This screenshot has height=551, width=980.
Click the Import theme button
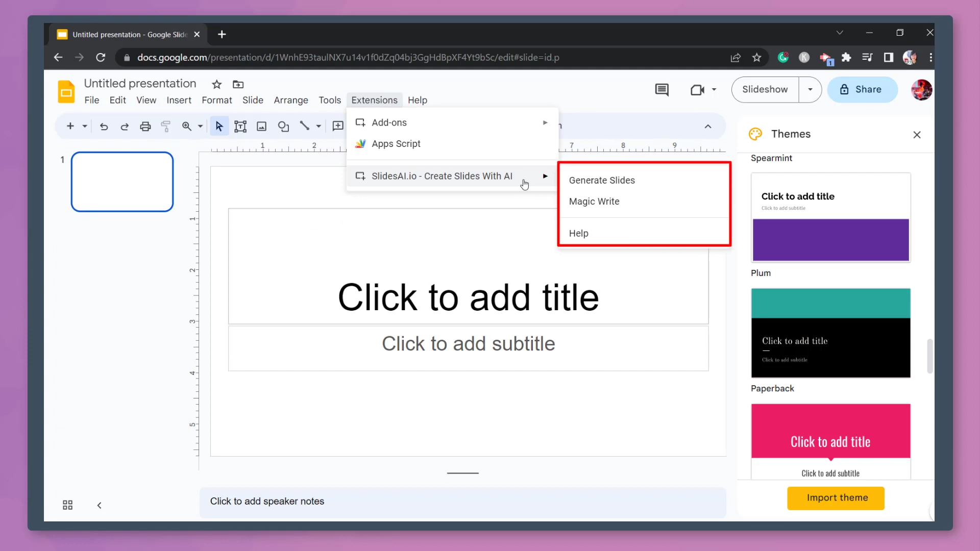pyautogui.click(x=836, y=498)
